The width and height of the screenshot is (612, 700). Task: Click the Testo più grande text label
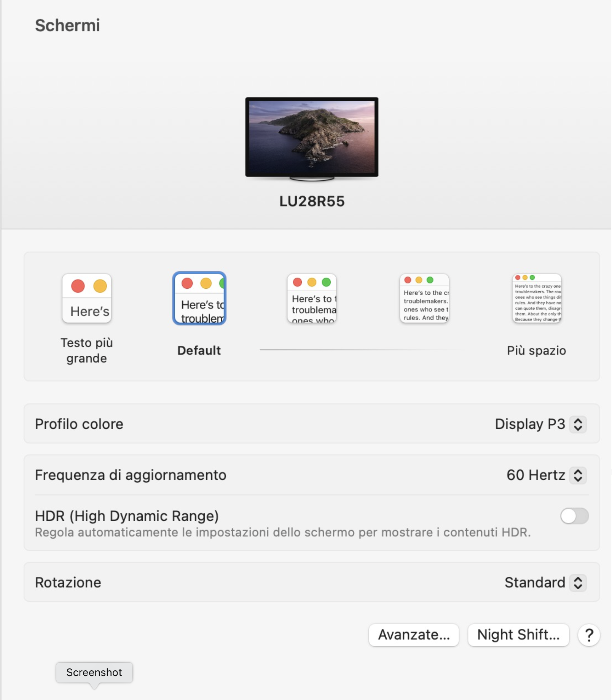click(87, 350)
